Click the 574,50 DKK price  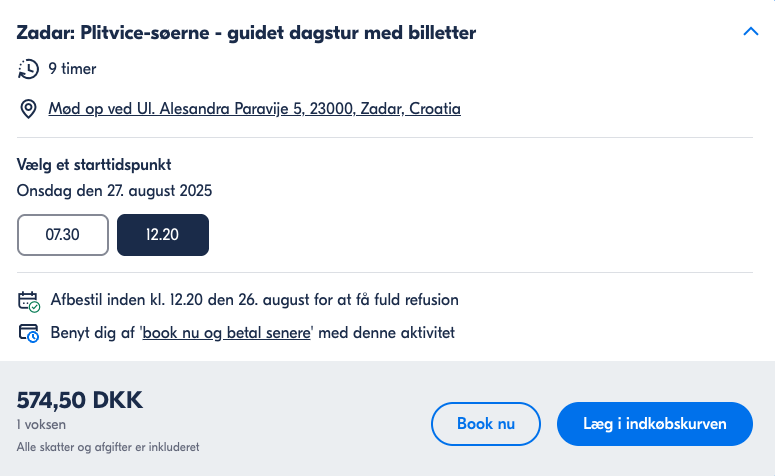[80, 400]
